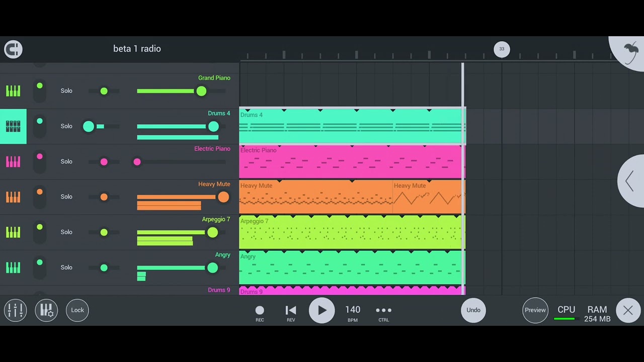Image resolution: width=644 pixels, height=362 pixels.
Task: Adjust Arpeggio 7 pan knob
Action: click(x=104, y=232)
